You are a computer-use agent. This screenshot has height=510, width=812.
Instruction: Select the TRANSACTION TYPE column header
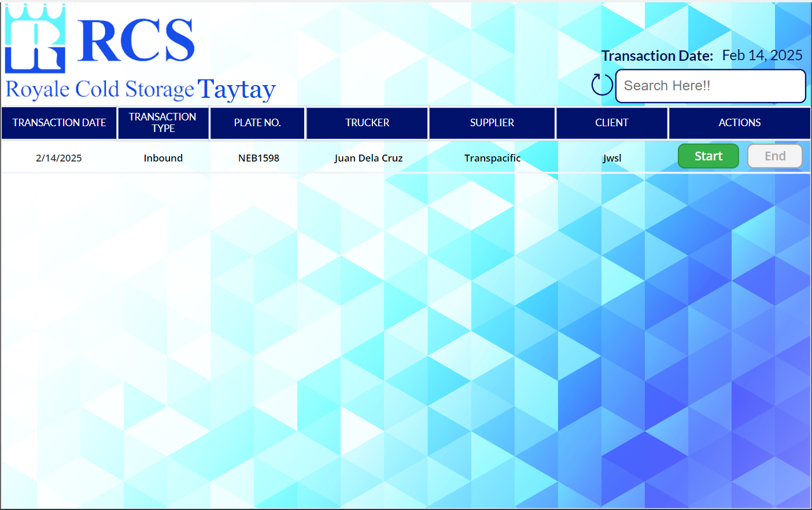(163, 123)
